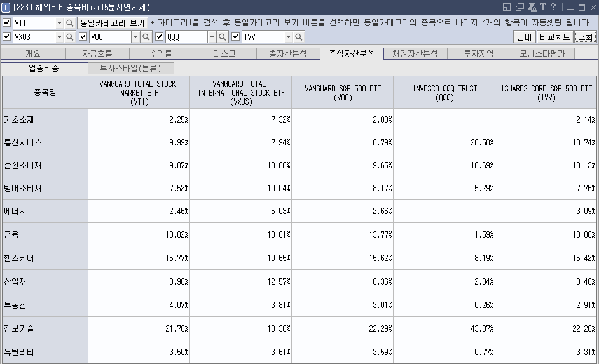Uncheck the VOO checkbox
The width and height of the screenshot is (599, 364).
[x=83, y=37]
